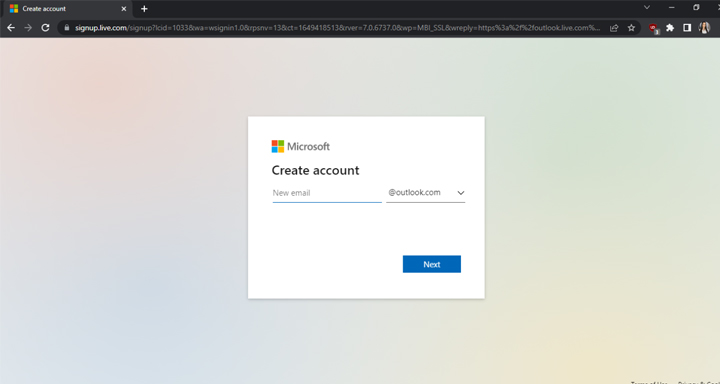Open the profile avatar menu
The height and width of the screenshot is (384, 720).
click(704, 28)
